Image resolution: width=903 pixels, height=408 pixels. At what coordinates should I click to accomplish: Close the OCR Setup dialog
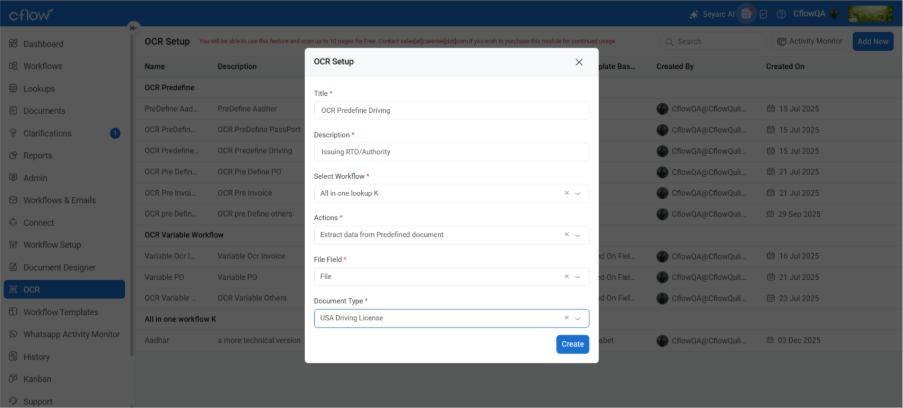click(579, 62)
